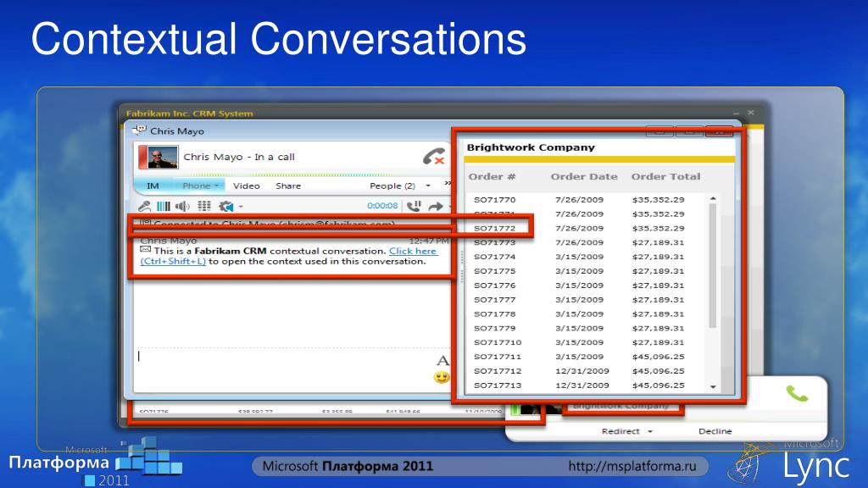
Task: Transfer the call with the arrow icon
Action: click(436, 207)
